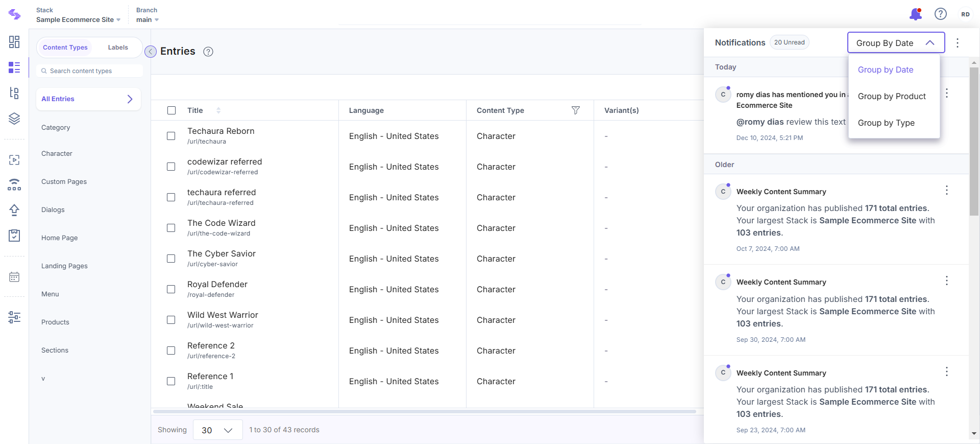Image resolution: width=980 pixels, height=444 pixels.
Task: Expand the All Entries chevron
Action: [x=130, y=99]
